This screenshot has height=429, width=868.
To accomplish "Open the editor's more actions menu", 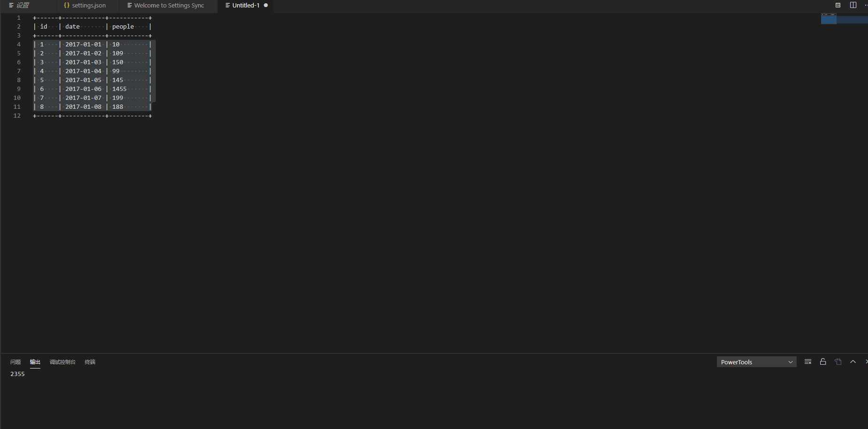I will (x=866, y=5).
